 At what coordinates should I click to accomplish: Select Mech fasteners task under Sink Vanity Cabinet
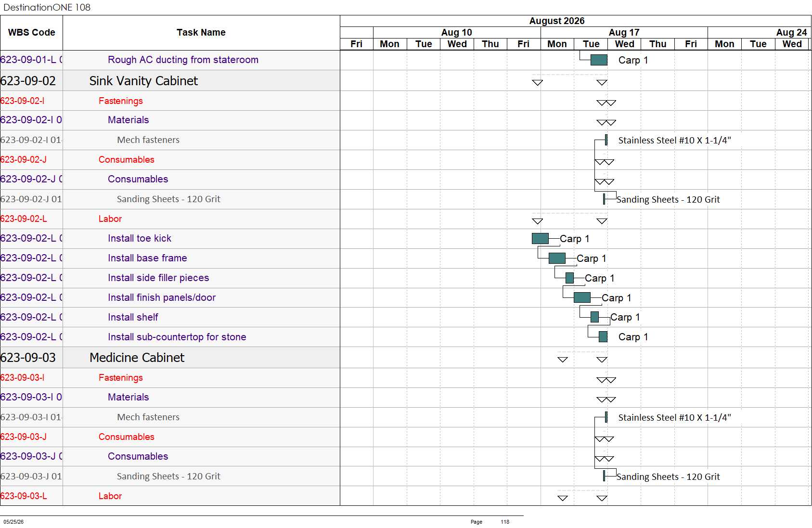[x=148, y=140]
